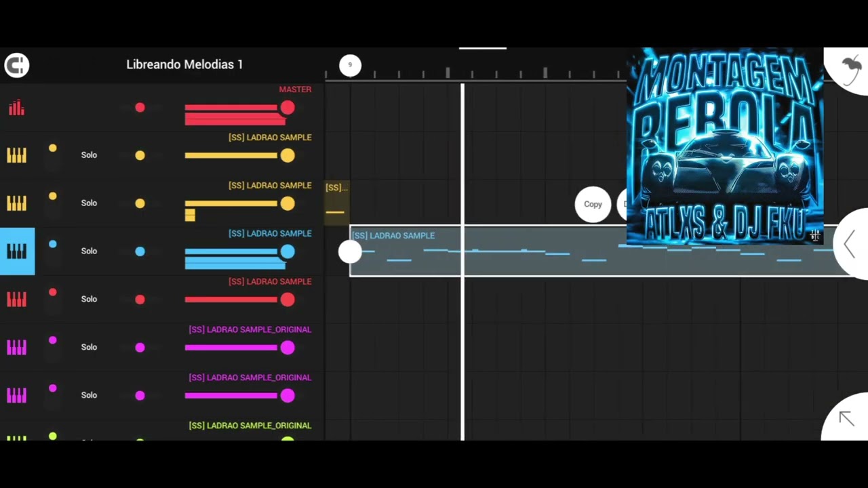The height and width of the screenshot is (488, 868).
Task: Mute the lower yellow LADRAO SAMPLE track dot
Action: point(53,196)
